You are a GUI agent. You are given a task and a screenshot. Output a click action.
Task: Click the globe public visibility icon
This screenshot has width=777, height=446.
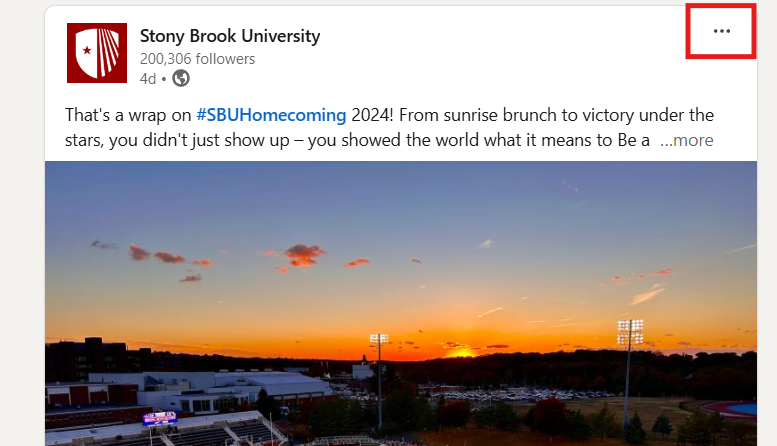pyautogui.click(x=181, y=78)
